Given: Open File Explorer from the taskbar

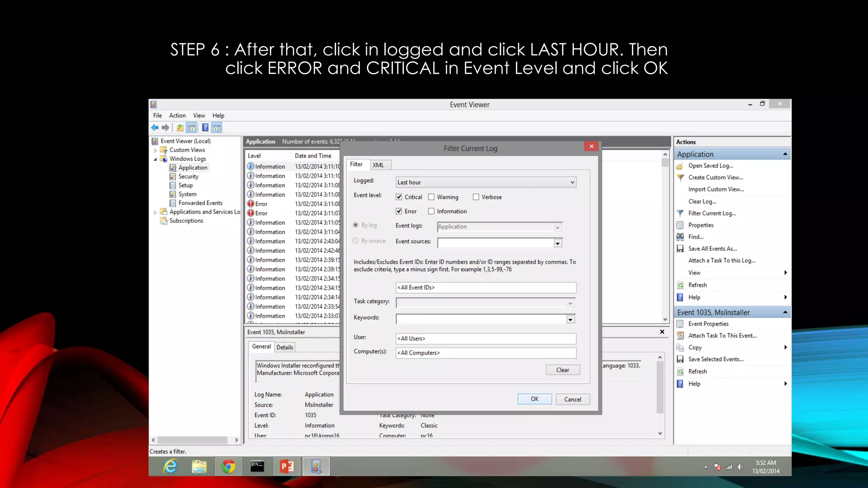Looking at the screenshot, I should point(199,466).
